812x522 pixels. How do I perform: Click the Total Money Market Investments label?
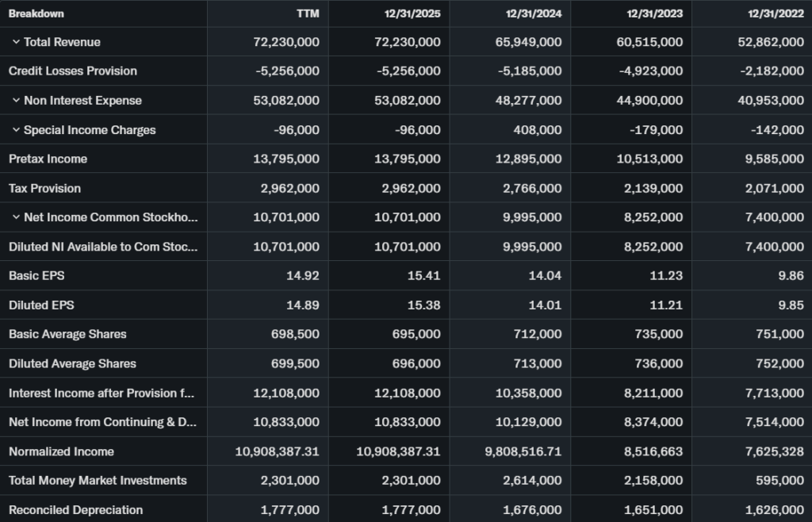click(x=98, y=481)
